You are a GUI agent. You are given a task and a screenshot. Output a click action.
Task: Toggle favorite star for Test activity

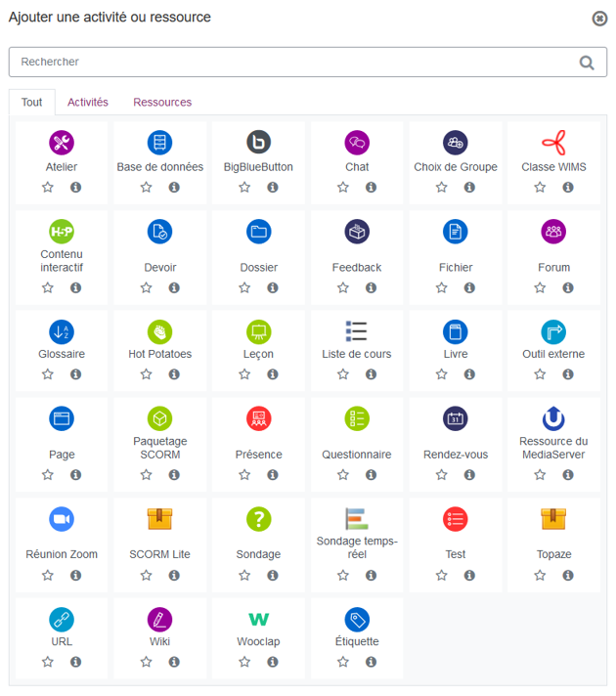(441, 575)
